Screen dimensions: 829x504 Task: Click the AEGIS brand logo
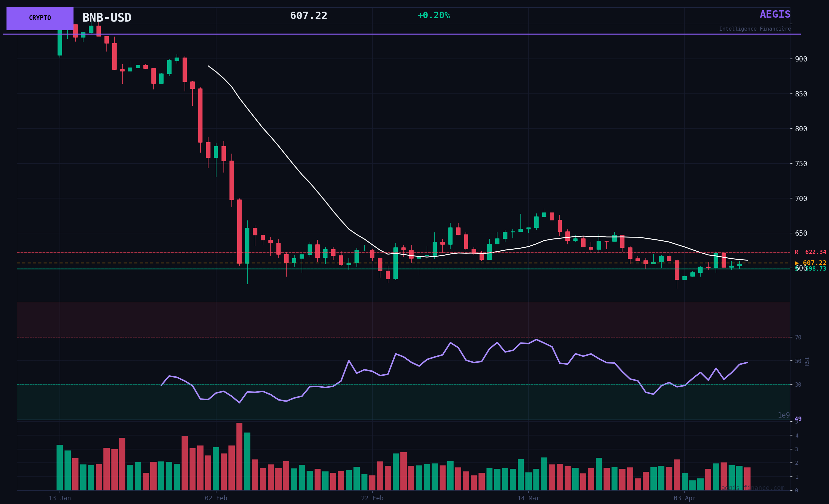[x=775, y=15]
